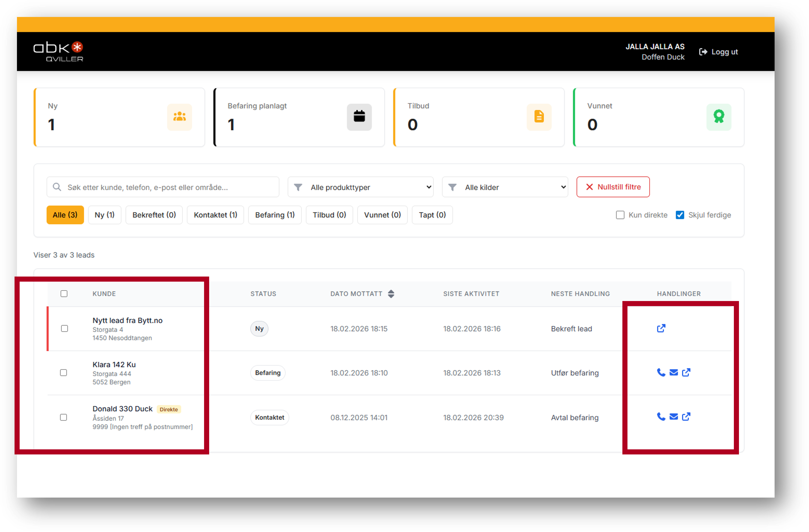The height and width of the screenshot is (532, 809).
Task: Email Donald 330 Duck via envelope icon
Action: coord(673,417)
